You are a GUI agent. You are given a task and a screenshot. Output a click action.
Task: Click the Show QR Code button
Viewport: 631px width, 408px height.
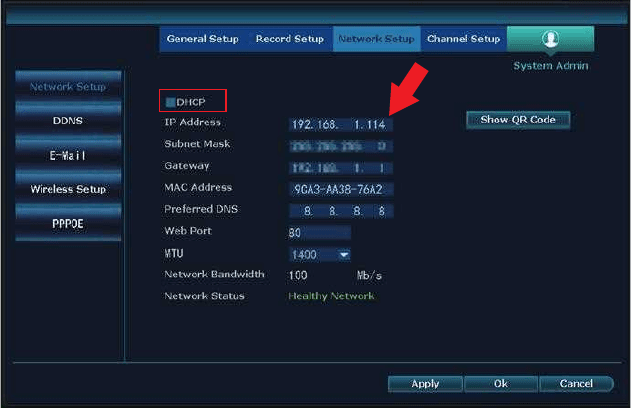[518, 120]
